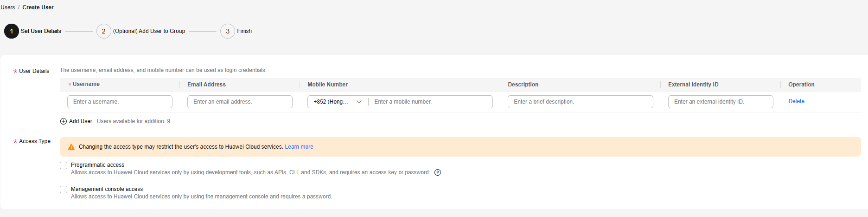Go to Users in the breadcrumb
This screenshot has width=868, height=217.
tap(8, 7)
